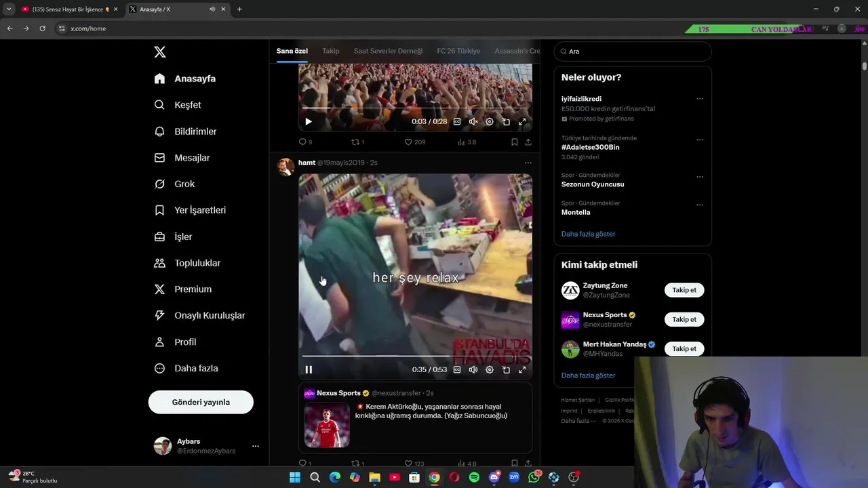The image size is (868, 488).
Task: Open Mesajlar messages
Action: 182,158
